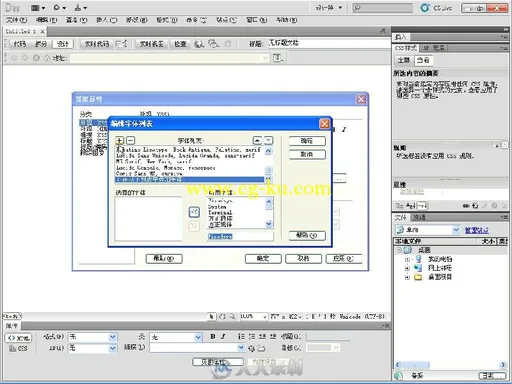Viewport: 512px width, 384px height.
Task: Select the hand tool in status bar
Action: 222,316
